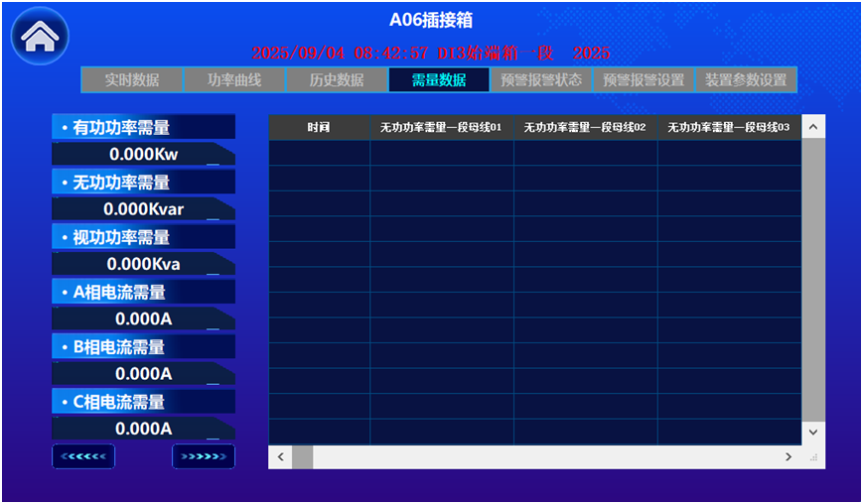Open the 预警报警状态 tab
This screenshot has width=863, height=504.
pos(541,79)
